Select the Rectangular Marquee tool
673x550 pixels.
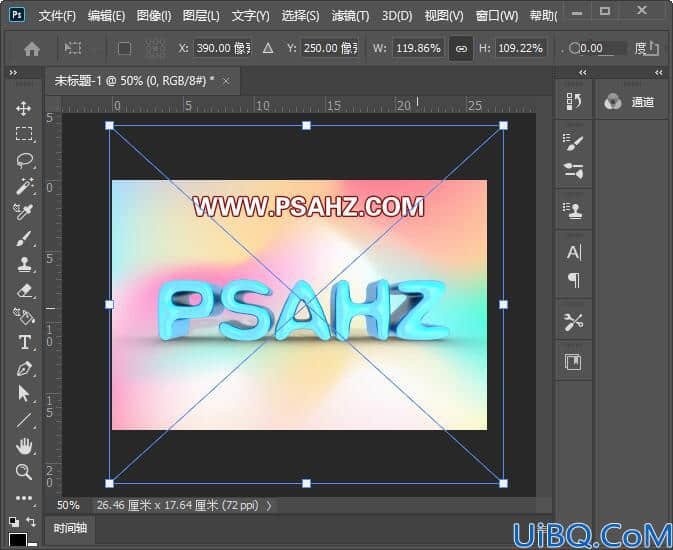pos(24,134)
